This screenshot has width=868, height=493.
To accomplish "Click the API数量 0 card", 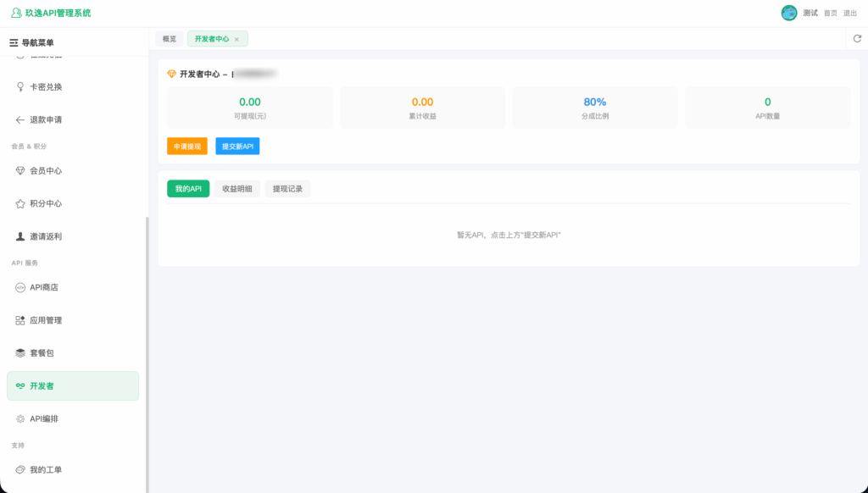I will [767, 108].
